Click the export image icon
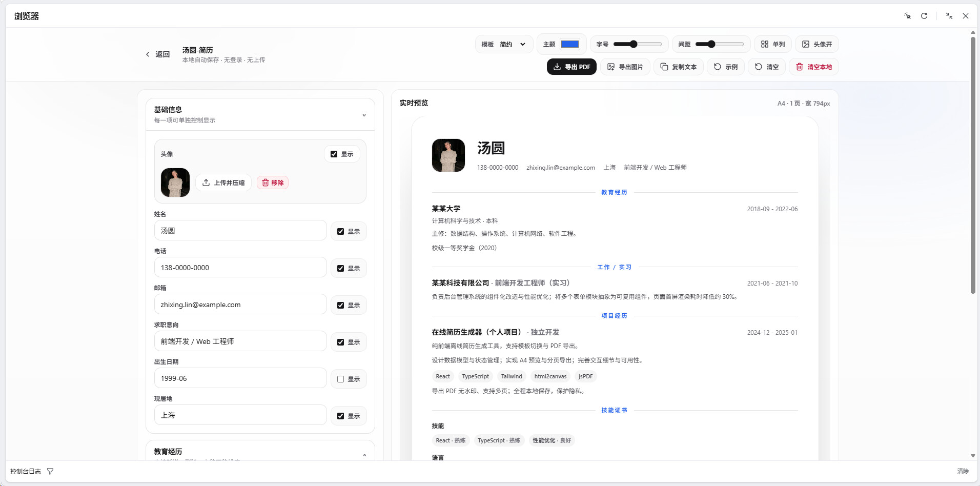Screen dimensions: 980x486 click(611, 67)
